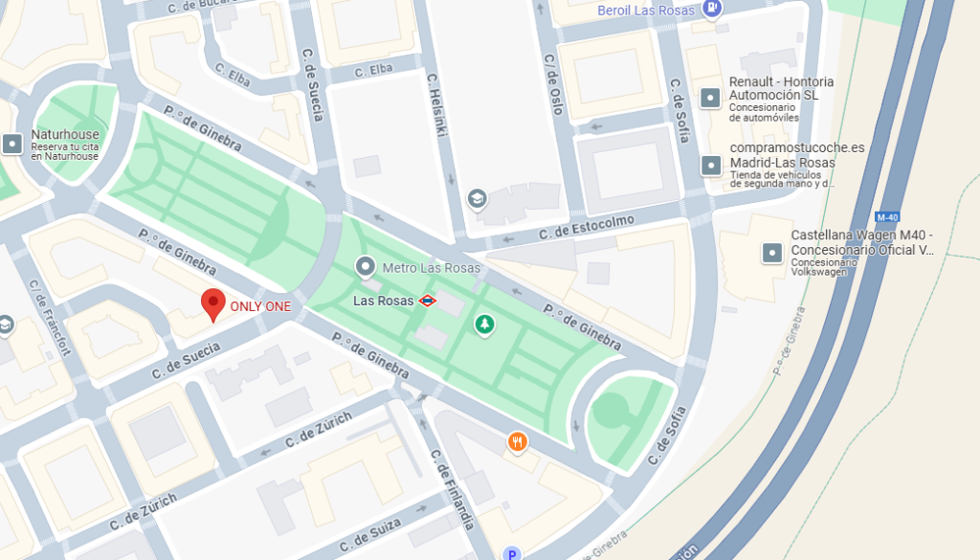The width and height of the screenshot is (980, 560).
Task: Click the C. de Estocolmo street label
Action: (587, 228)
